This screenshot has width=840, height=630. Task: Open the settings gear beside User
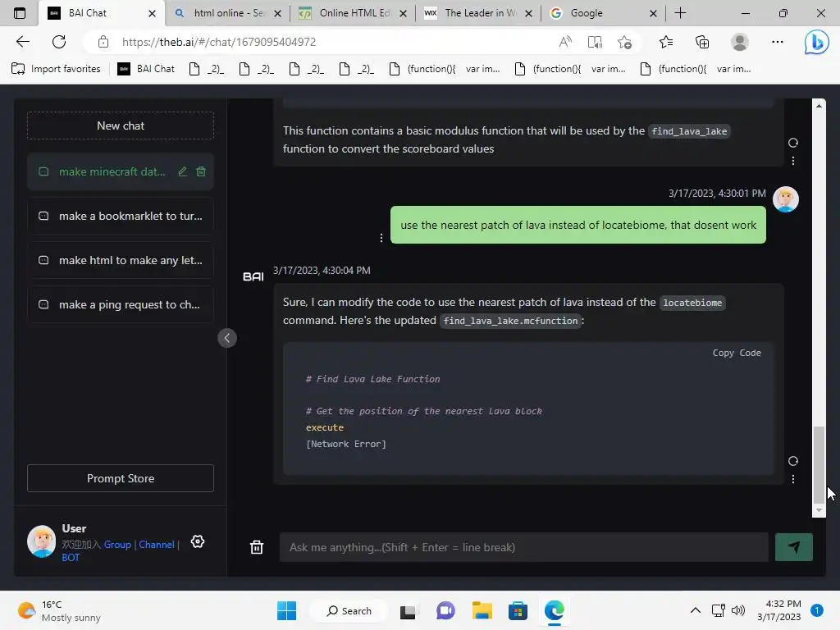(198, 541)
